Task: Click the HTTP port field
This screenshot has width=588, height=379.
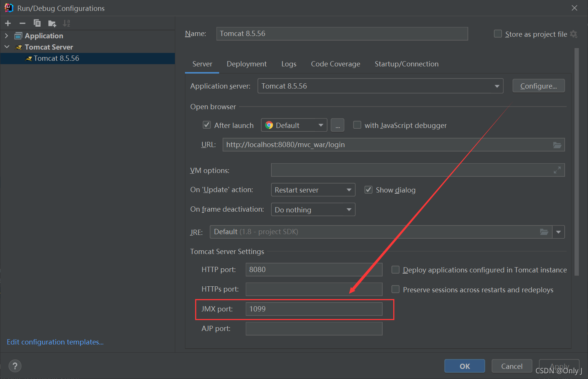Action: (x=314, y=269)
